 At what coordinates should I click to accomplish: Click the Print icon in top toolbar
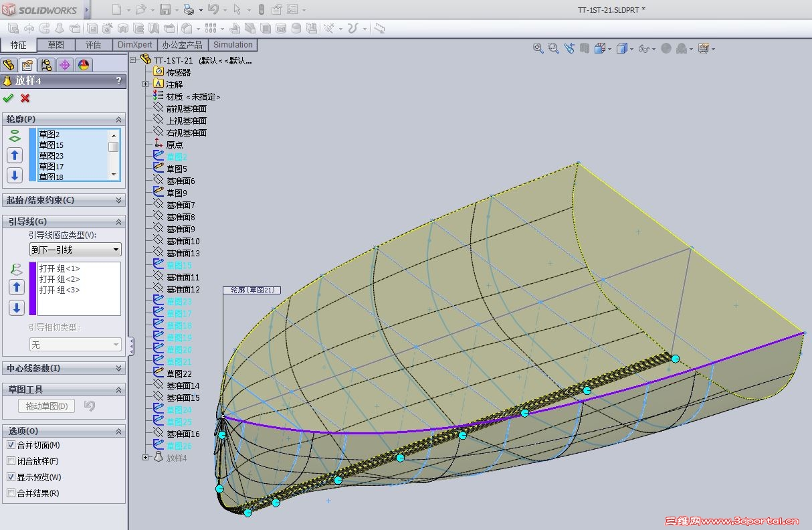pyautogui.click(x=189, y=9)
